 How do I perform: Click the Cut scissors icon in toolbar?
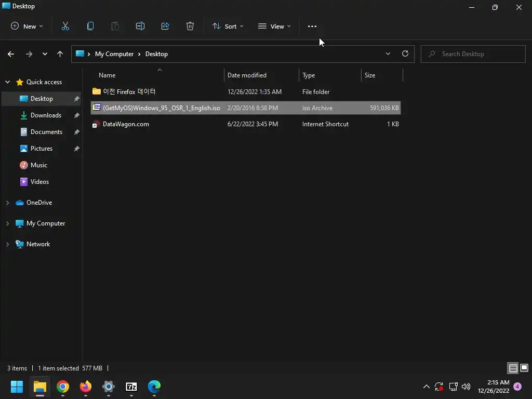point(65,26)
